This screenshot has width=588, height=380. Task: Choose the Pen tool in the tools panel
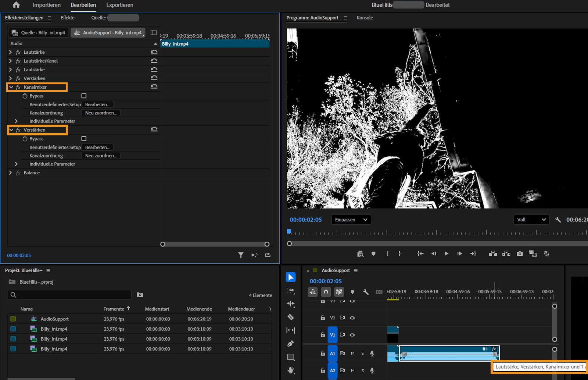pyautogui.click(x=290, y=344)
